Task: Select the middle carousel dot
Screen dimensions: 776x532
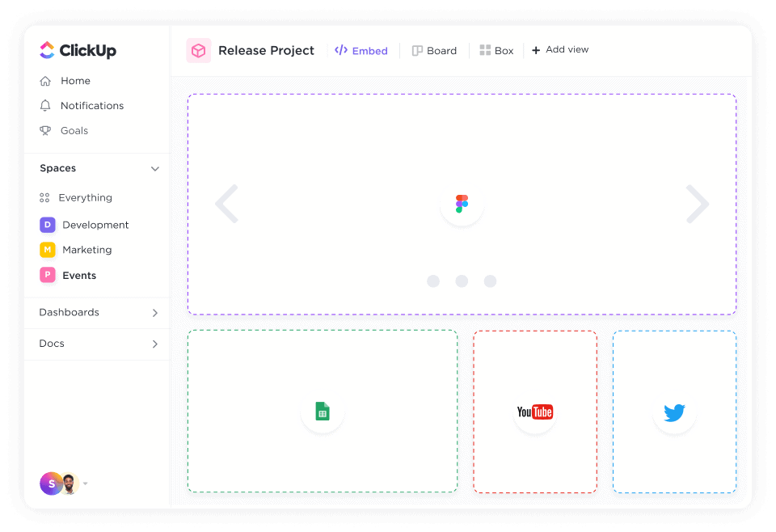Action: coord(462,281)
